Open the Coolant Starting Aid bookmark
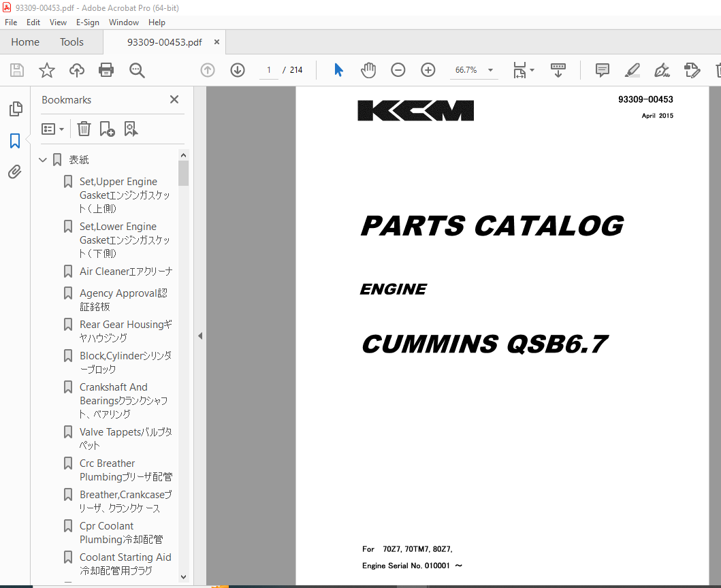This screenshot has width=721, height=588. 125,563
